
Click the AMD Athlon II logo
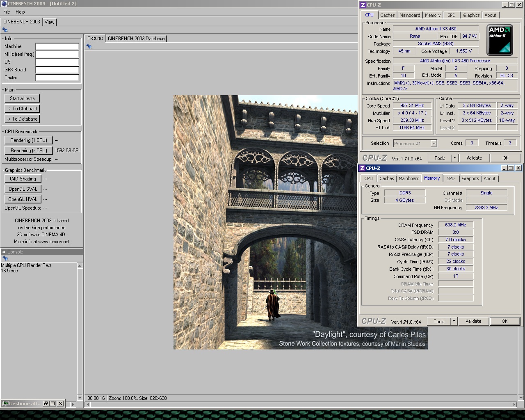tap(500, 40)
